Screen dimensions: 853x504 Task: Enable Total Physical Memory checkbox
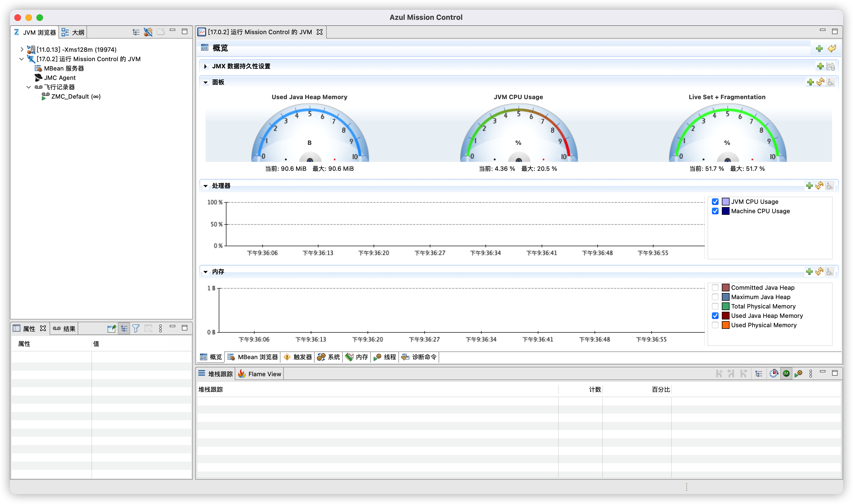point(715,306)
